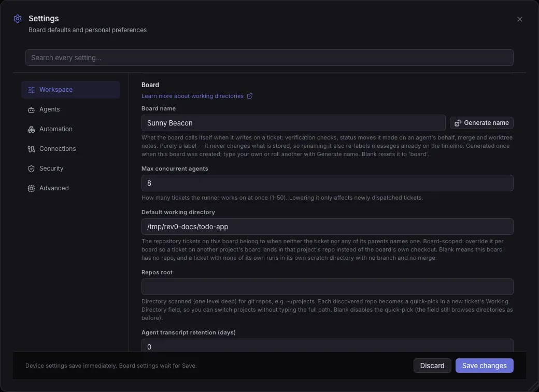This screenshot has height=392, width=539.
Task: Click the Generate name button
Action: 481,123
